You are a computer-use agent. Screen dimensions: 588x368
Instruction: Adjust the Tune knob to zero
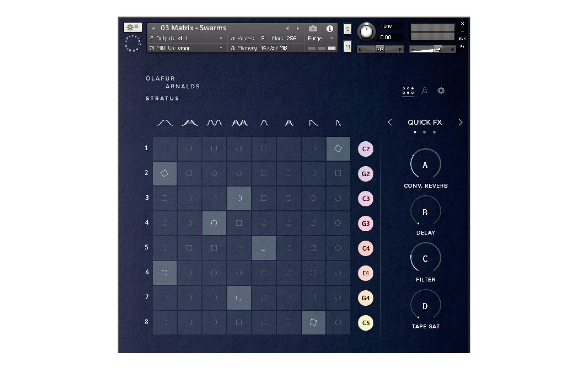pyautogui.click(x=367, y=32)
